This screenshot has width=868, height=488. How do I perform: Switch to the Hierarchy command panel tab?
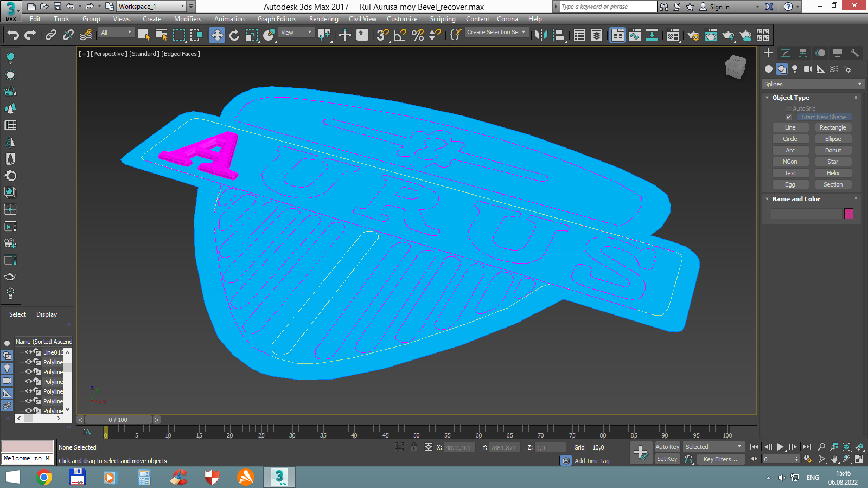[803, 53]
